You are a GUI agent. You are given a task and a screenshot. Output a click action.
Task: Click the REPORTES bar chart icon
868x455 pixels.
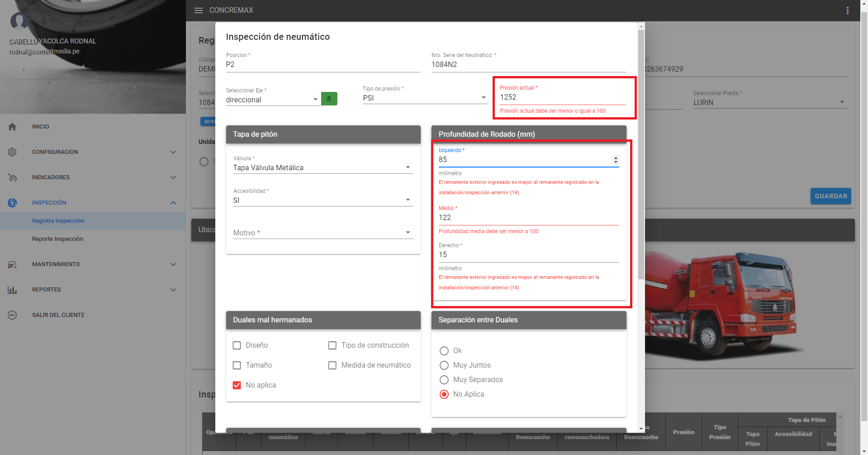(x=12, y=290)
